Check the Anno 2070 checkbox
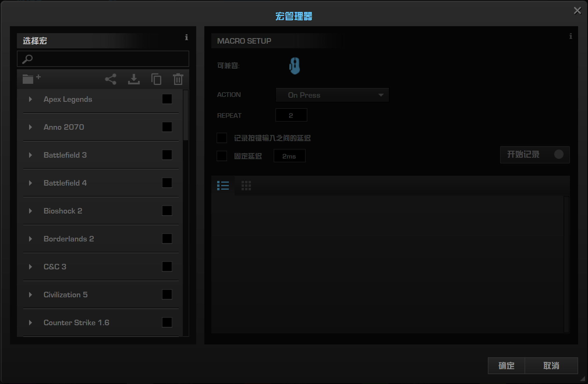The image size is (588, 384). pos(167,127)
